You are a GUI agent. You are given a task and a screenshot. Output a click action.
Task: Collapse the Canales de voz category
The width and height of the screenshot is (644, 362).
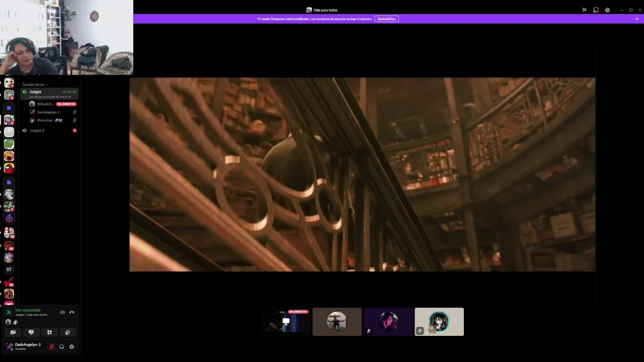coord(35,84)
